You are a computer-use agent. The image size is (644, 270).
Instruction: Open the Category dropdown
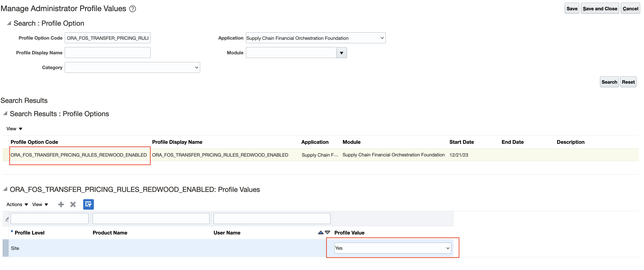132,68
